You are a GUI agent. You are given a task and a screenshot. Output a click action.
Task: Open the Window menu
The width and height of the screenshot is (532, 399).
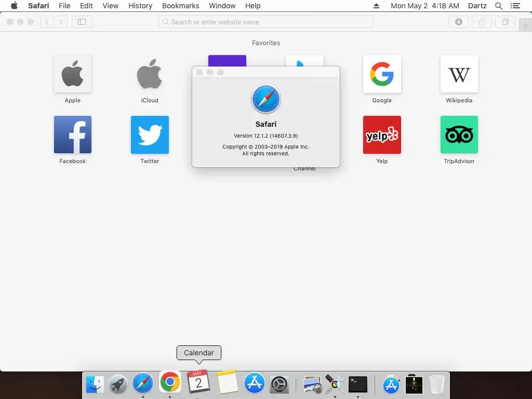click(x=222, y=6)
